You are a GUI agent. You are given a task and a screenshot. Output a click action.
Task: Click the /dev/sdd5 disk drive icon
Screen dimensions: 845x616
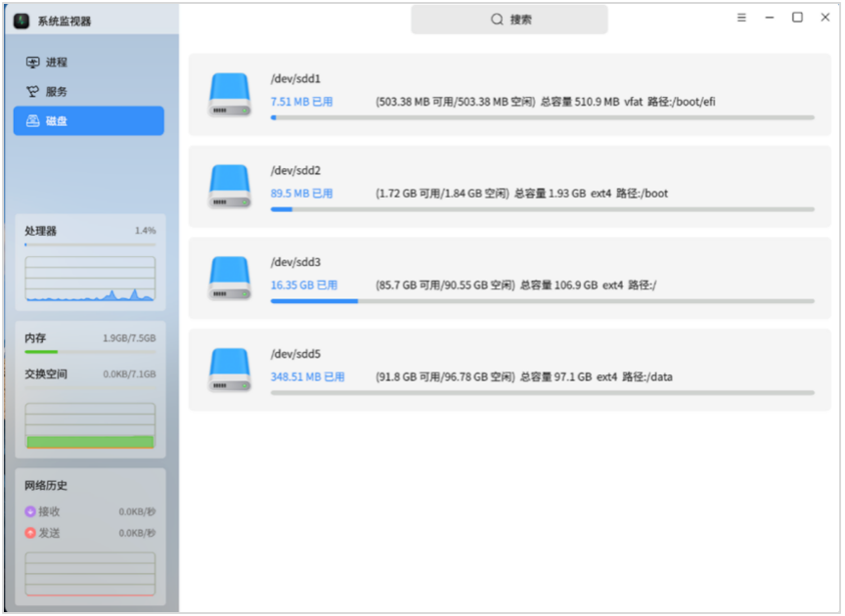pyautogui.click(x=230, y=370)
